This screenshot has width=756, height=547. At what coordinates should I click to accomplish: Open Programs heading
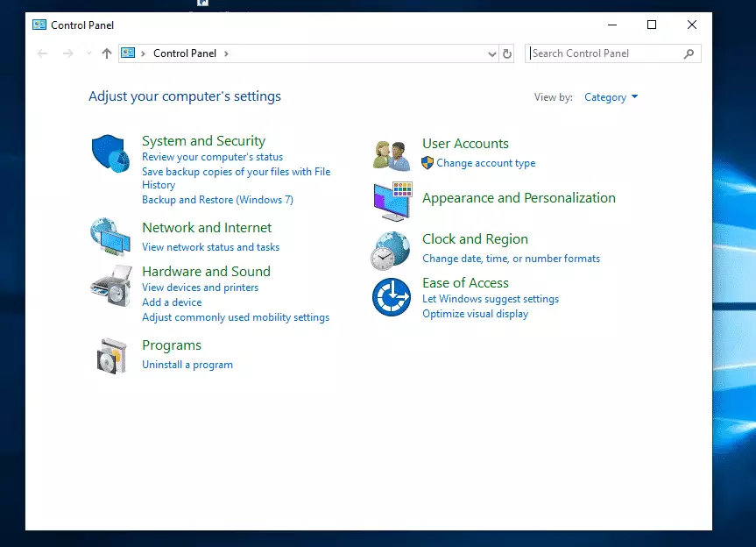click(171, 346)
